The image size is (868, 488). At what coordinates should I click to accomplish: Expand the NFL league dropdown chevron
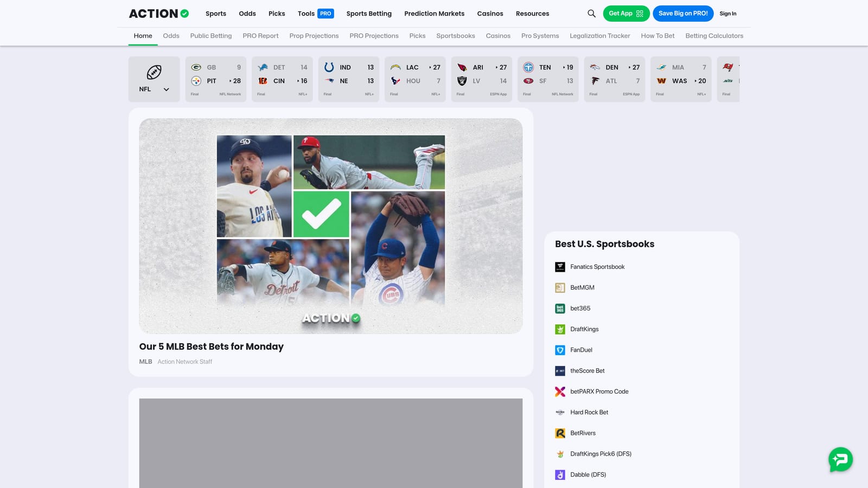[x=167, y=89]
